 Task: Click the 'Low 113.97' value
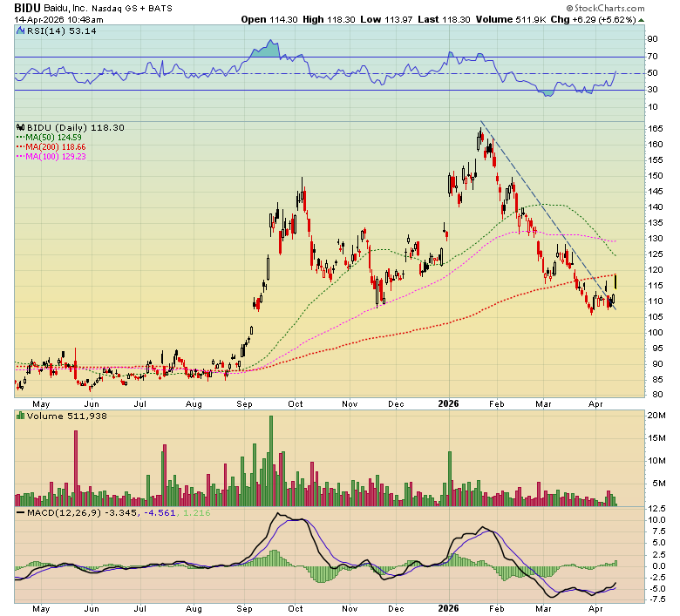coord(386,19)
